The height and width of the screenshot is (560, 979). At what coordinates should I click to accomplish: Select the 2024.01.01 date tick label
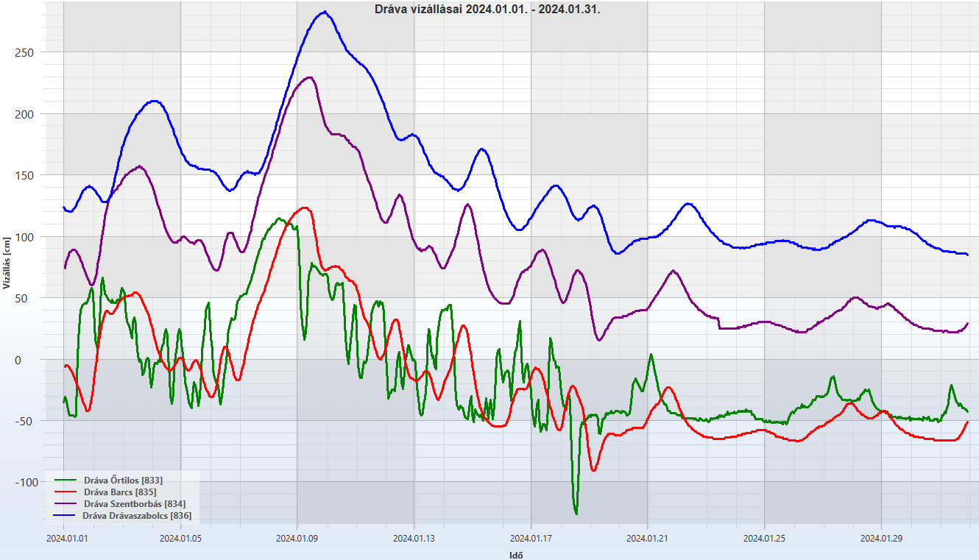[x=67, y=538]
